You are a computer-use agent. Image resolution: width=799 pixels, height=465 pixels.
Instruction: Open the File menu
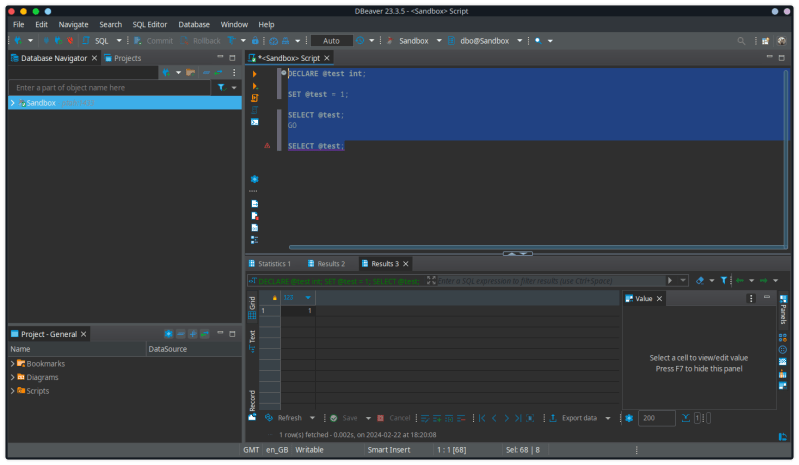point(19,24)
